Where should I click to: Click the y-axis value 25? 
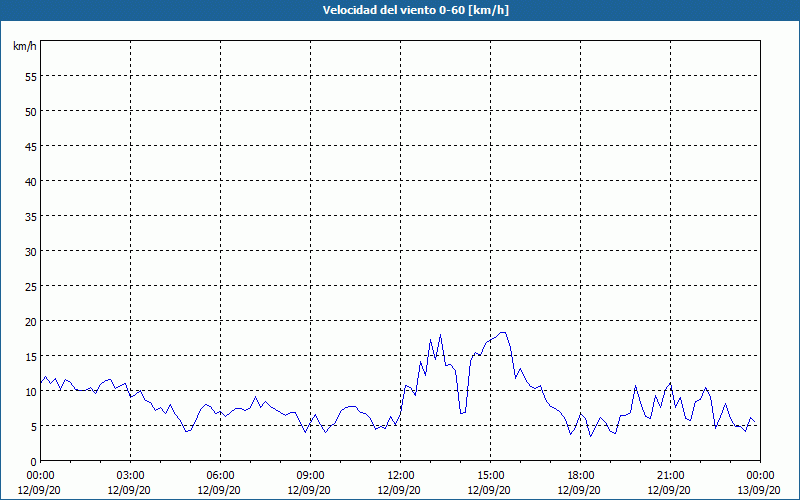tap(31, 286)
